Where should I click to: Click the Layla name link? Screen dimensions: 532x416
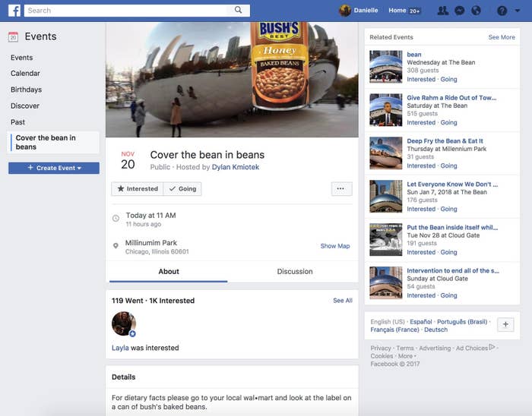tap(120, 348)
